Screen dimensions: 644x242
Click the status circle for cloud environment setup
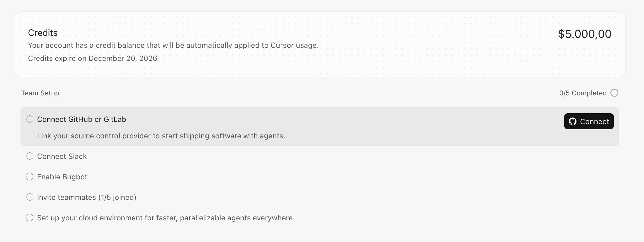[x=30, y=218]
